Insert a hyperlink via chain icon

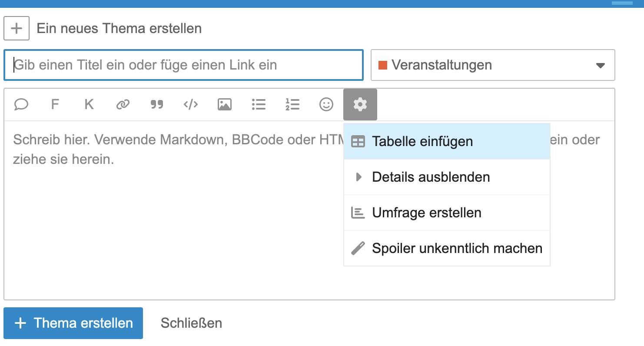pos(123,105)
